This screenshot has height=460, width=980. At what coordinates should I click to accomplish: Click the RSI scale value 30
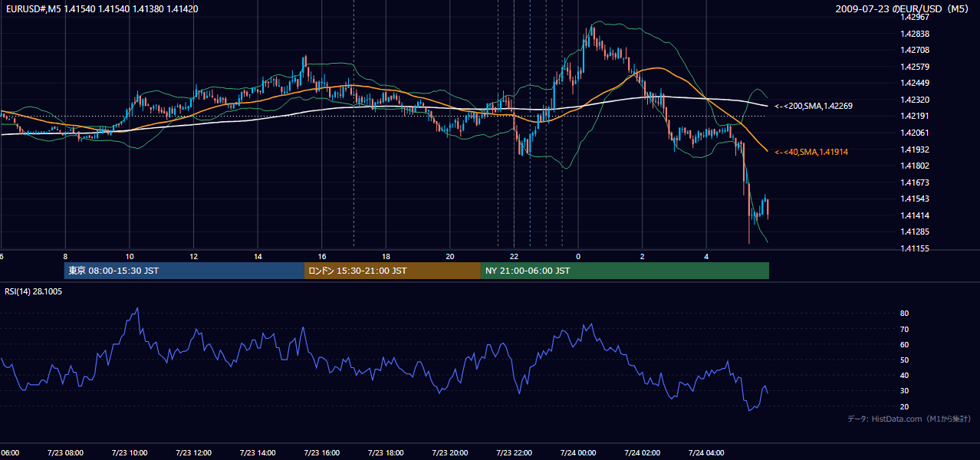pyautogui.click(x=905, y=391)
